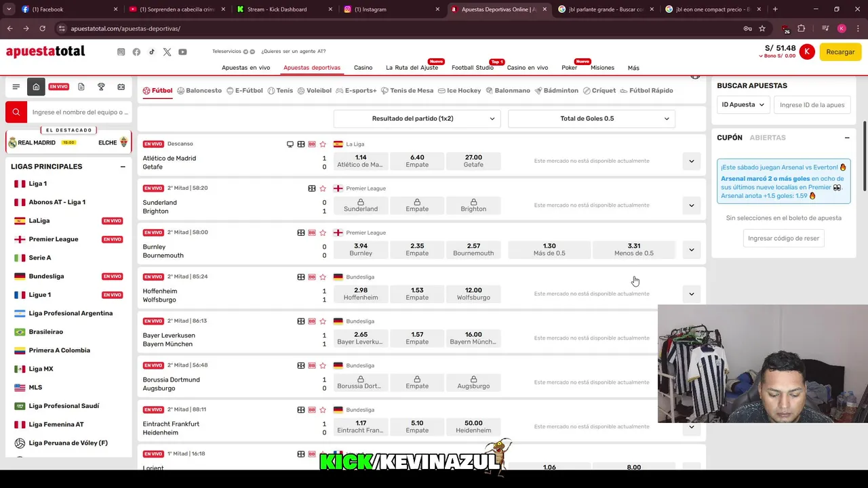Open live stream icon for Atlético de Madrid match
Viewport: 868px width, 488px height.
click(290, 144)
